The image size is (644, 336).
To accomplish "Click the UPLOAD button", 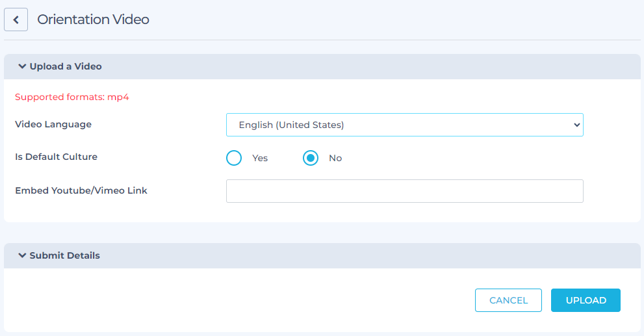I will (586, 300).
